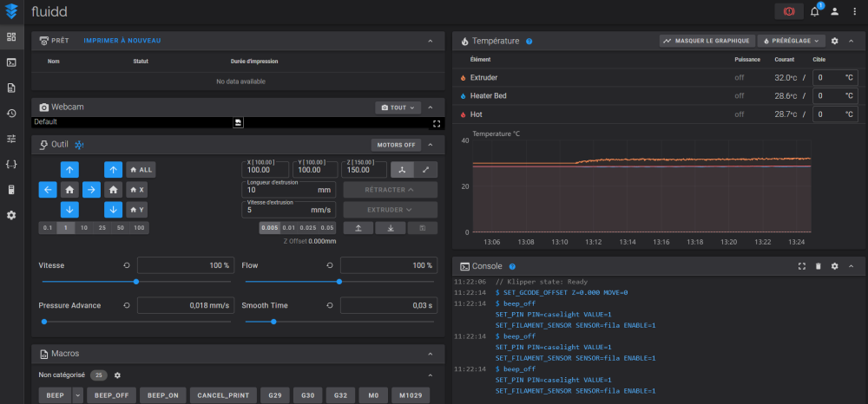Reset the Flow value
Viewport: 868px width, 404px height.
coord(330,265)
